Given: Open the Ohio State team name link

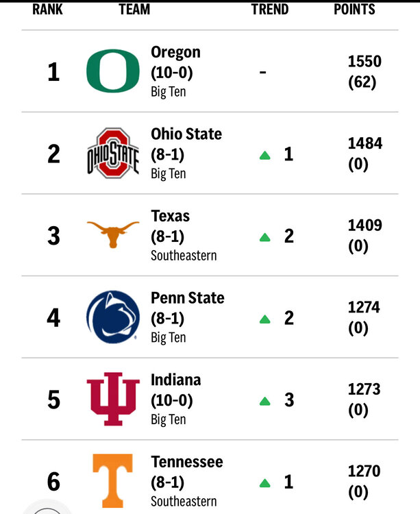Looking at the screenshot, I should tap(186, 134).
